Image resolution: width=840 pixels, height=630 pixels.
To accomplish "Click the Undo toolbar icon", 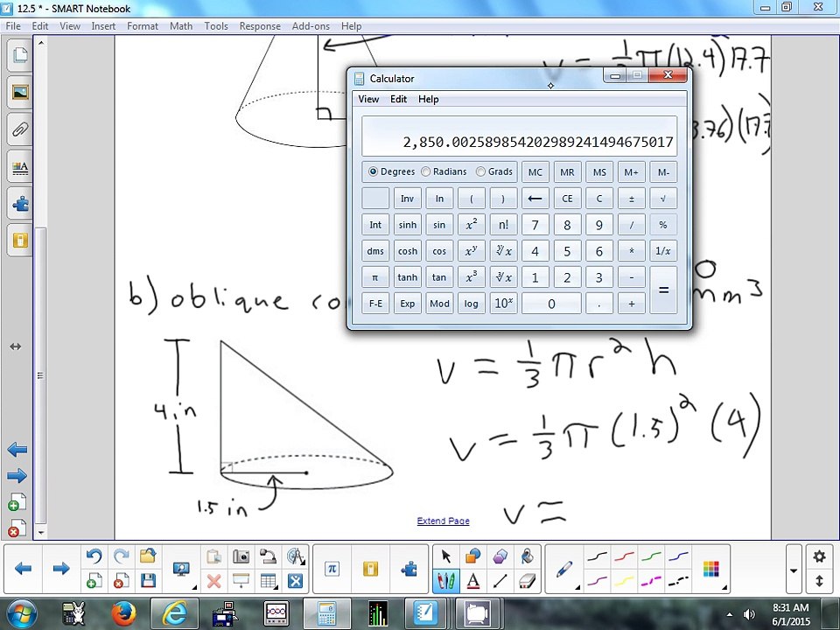I will [x=94, y=556].
